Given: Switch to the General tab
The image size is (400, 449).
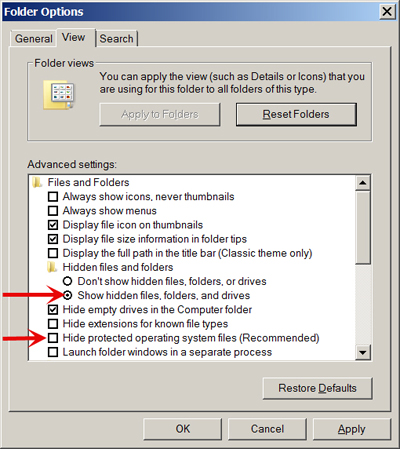Looking at the screenshot, I should pyautogui.click(x=34, y=39).
